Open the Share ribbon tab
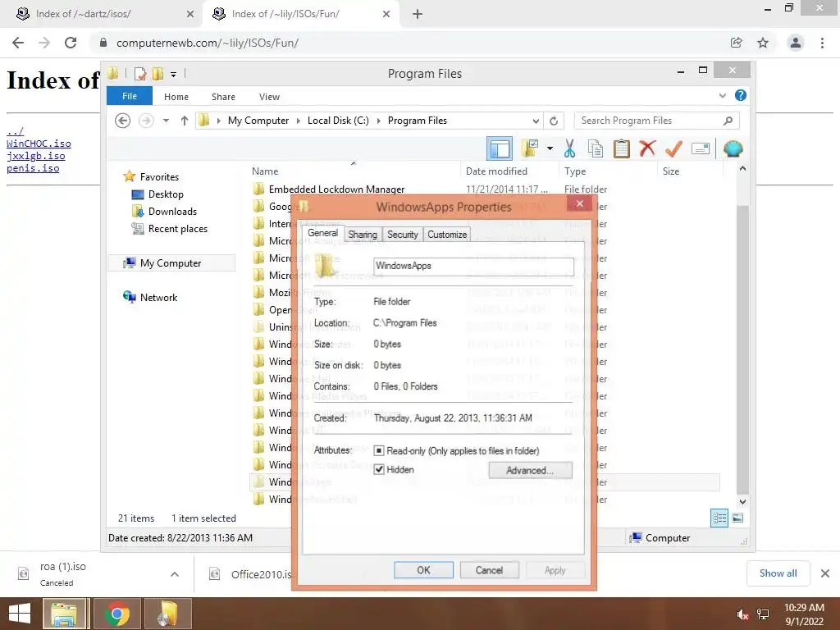Image resolution: width=840 pixels, height=630 pixels. (x=223, y=97)
